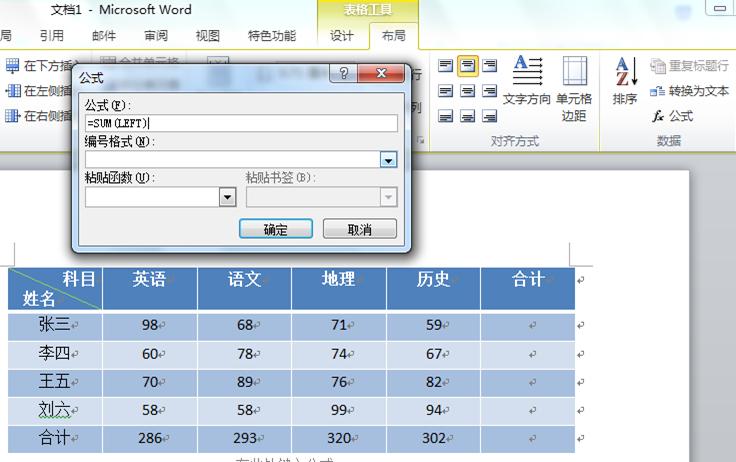Click the 刘六 name cell
This screenshot has width=736, height=462.
coord(55,411)
